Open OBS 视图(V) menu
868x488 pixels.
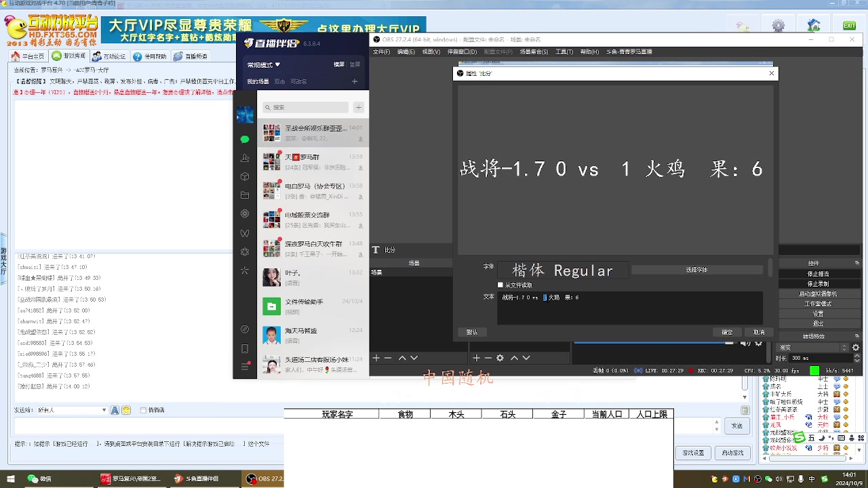[431, 52]
